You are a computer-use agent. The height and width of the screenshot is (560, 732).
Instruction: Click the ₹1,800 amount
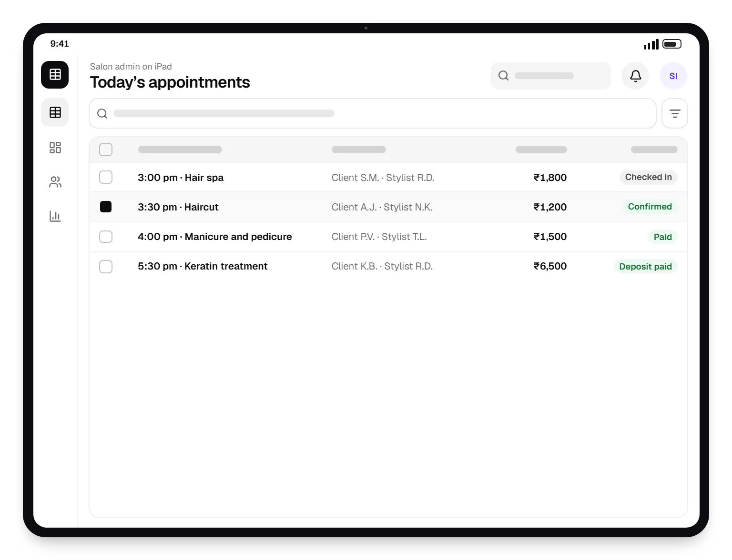550,178
